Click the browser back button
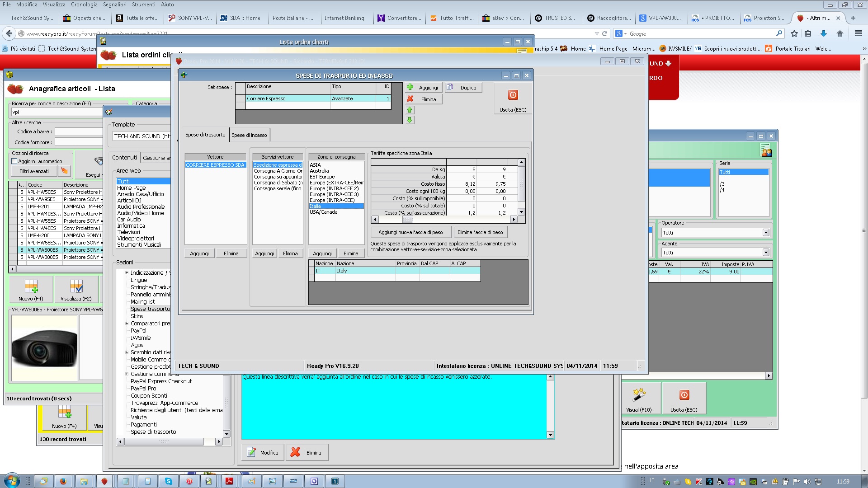Screen dimensions: 868x488 click(x=9, y=33)
